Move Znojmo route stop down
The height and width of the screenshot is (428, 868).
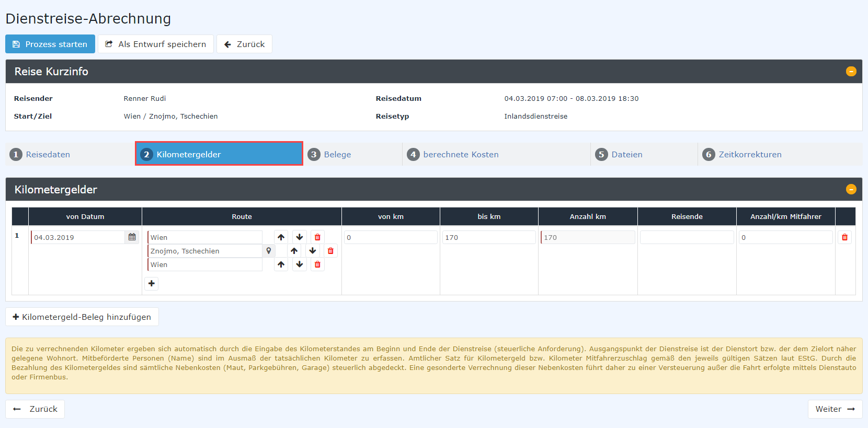click(313, 251)
